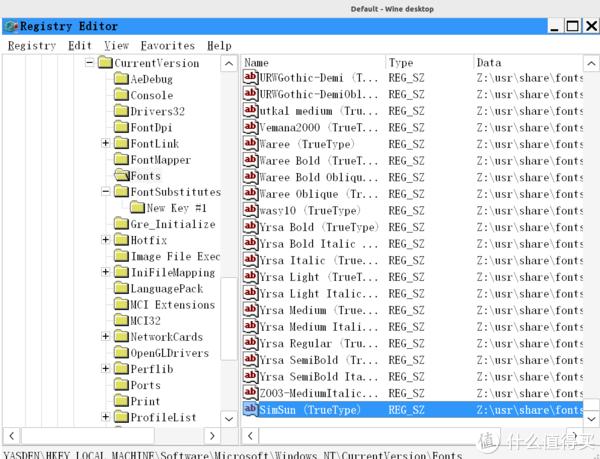Viewport: 600px width, 459px height.
Task: Open the View menu
Action: click(117, 46)
